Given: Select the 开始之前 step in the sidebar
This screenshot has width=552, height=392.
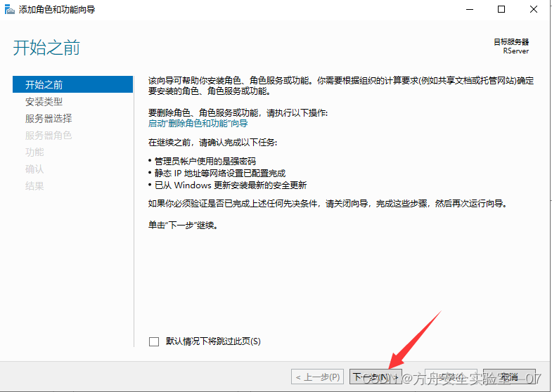Looking at the screenshot, I should coord(72,84).
